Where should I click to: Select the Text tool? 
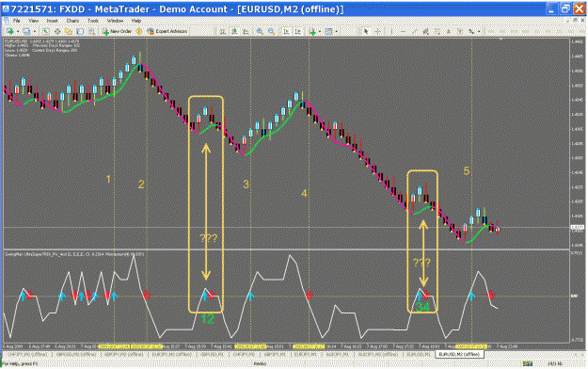pos(449,31)
